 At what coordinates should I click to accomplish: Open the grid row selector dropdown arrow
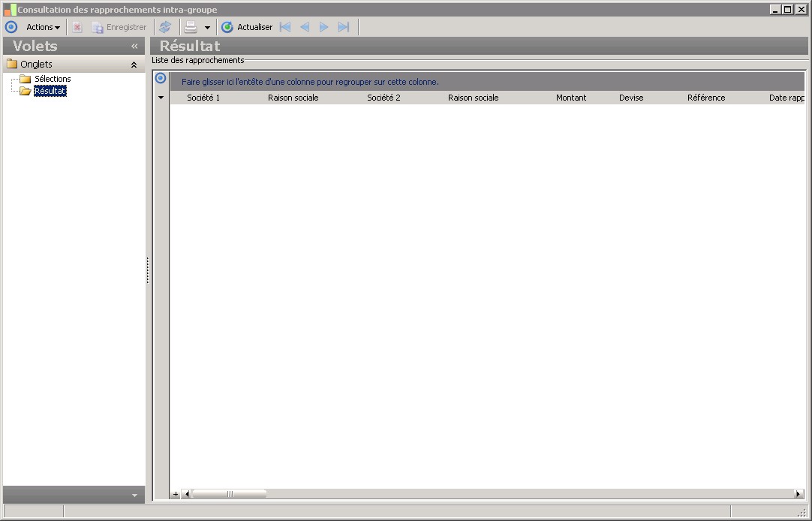coord(161,98)
